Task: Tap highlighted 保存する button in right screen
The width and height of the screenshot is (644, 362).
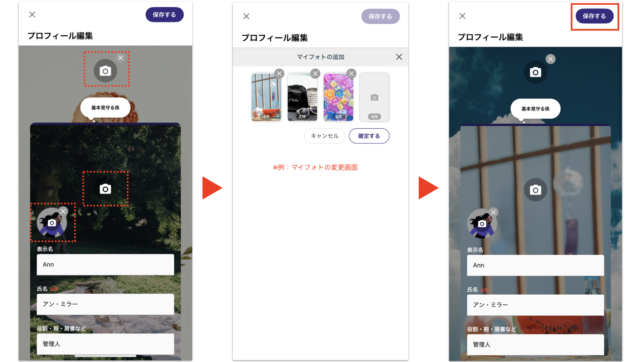Action: point(594,16)
